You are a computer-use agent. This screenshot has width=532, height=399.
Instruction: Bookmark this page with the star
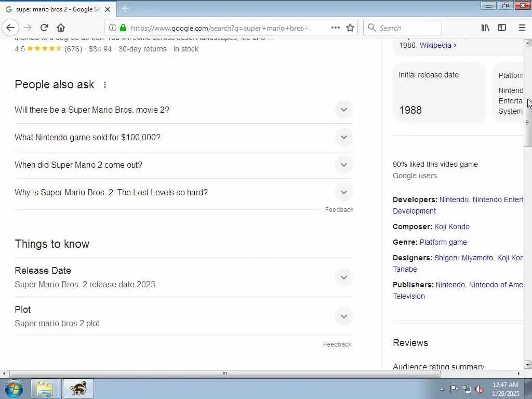coord(350,28)
